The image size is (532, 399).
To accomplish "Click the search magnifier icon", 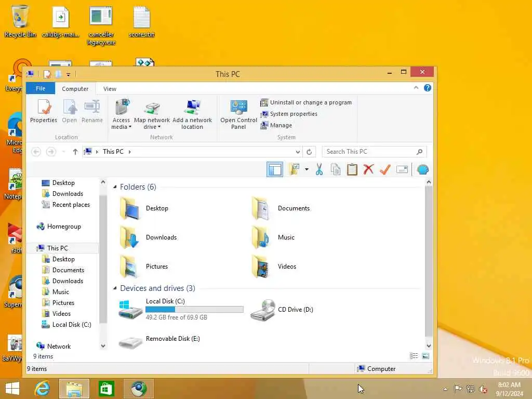I will [420, 152].
